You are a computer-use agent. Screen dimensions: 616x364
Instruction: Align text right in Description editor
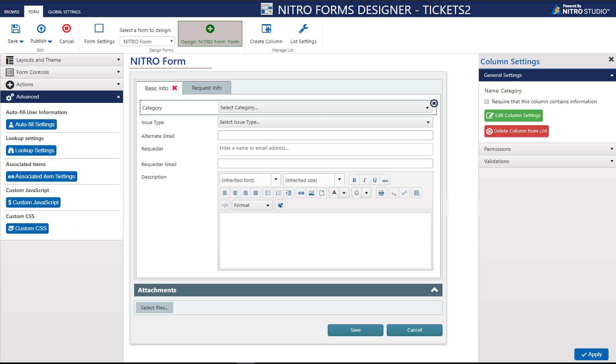[245, 193]
